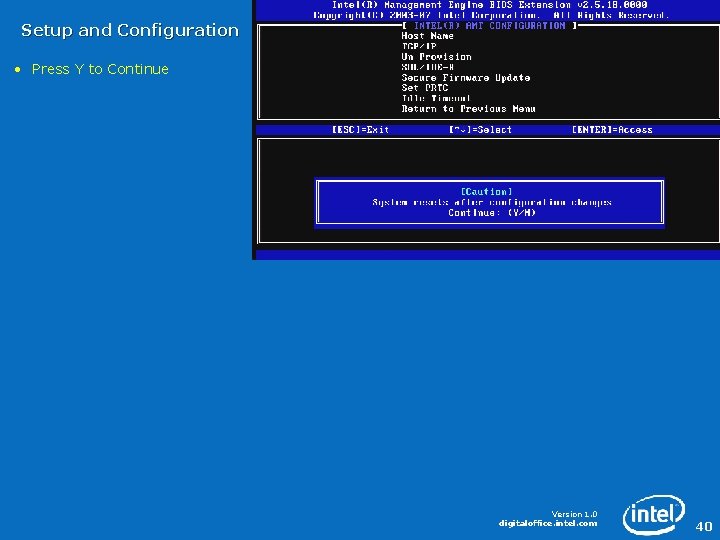Select the TCP/IP menu entry

click(x=418, y=46)
